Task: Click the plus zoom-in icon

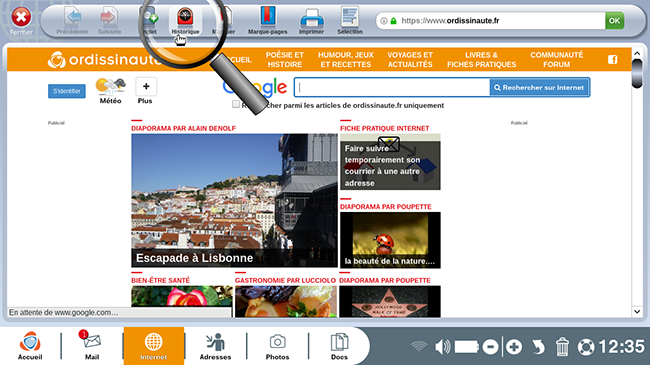Action: point(514,347)
